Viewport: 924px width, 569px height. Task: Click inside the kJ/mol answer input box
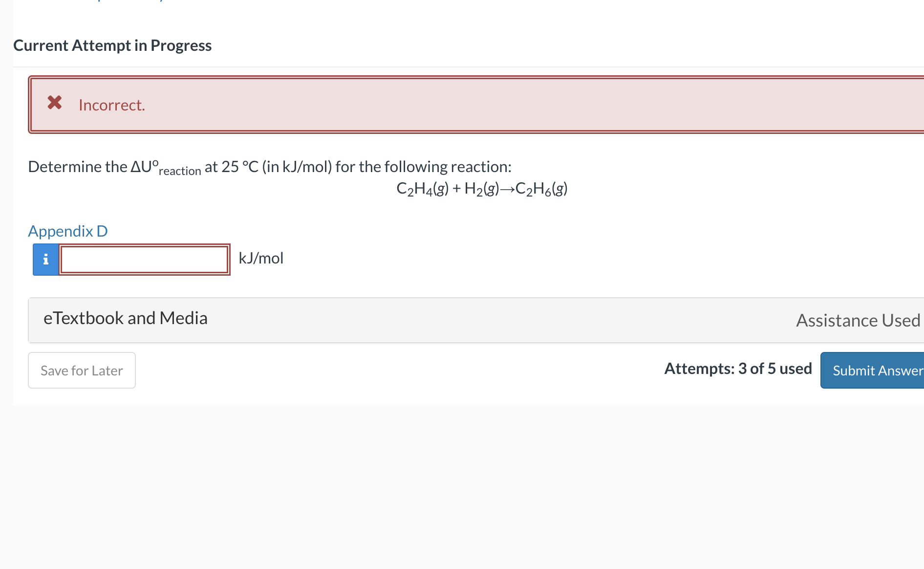(x=144, y=259)
